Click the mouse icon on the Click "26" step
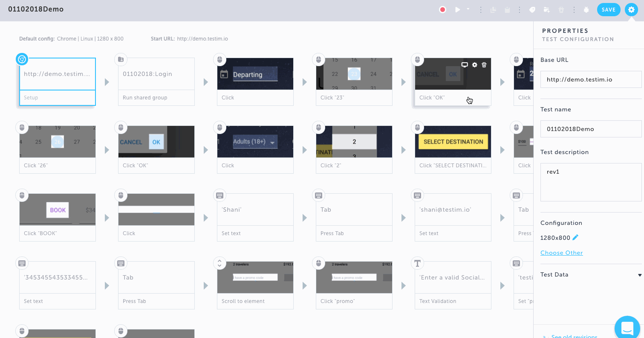The height and width of the screenshot is (338, 644). (x=22, y=127)
